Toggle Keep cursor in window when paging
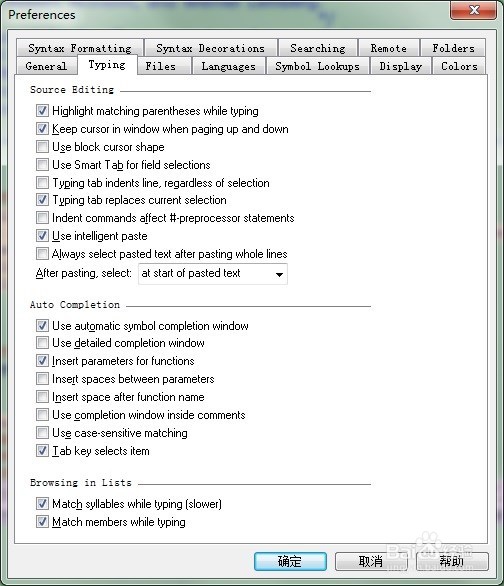This screenshot has width=504, height=586. pos(42,129)
